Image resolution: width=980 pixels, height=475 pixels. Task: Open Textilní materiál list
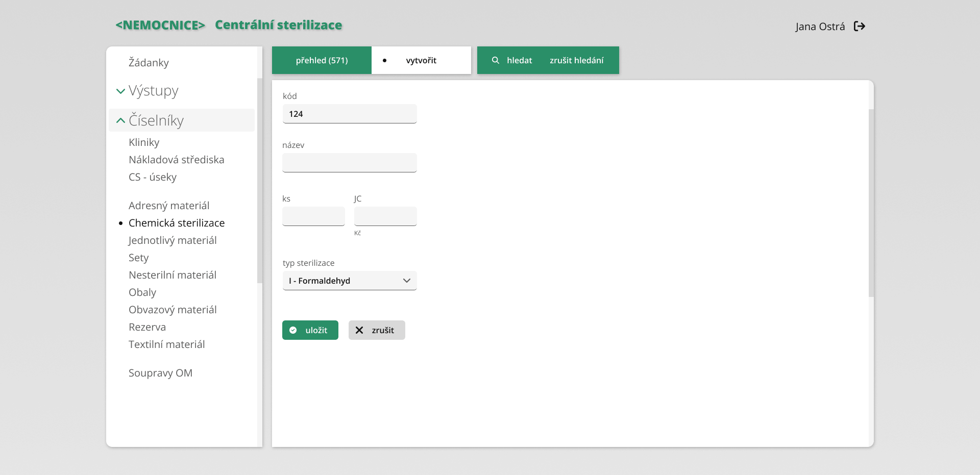click(167, 344)
